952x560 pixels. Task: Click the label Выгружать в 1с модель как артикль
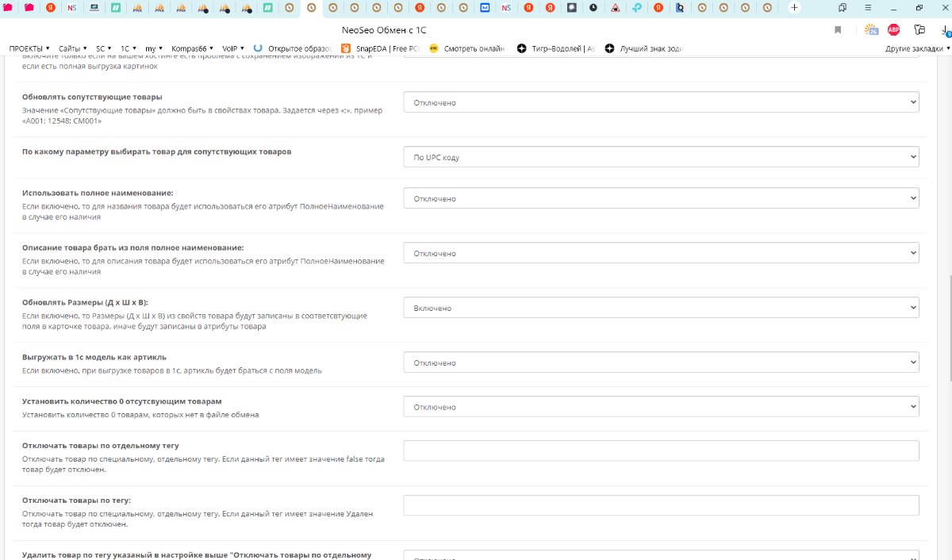94,357
